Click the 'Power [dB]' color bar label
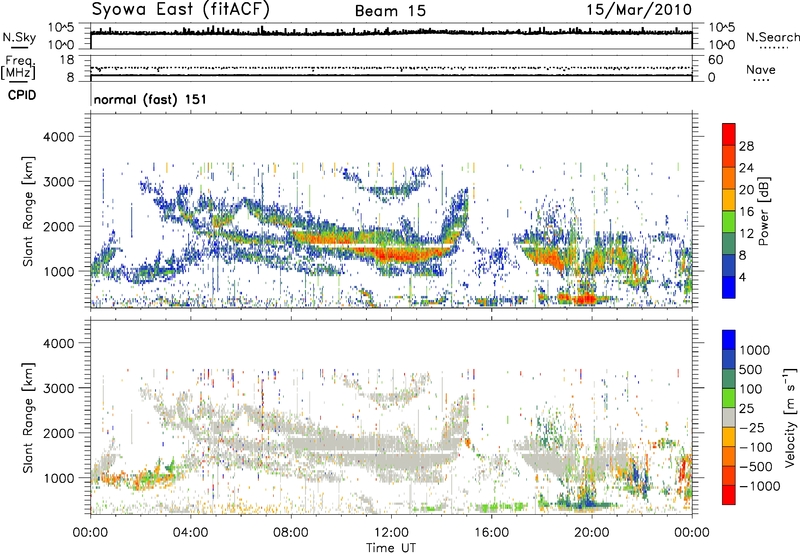 (x=763, y=211)
